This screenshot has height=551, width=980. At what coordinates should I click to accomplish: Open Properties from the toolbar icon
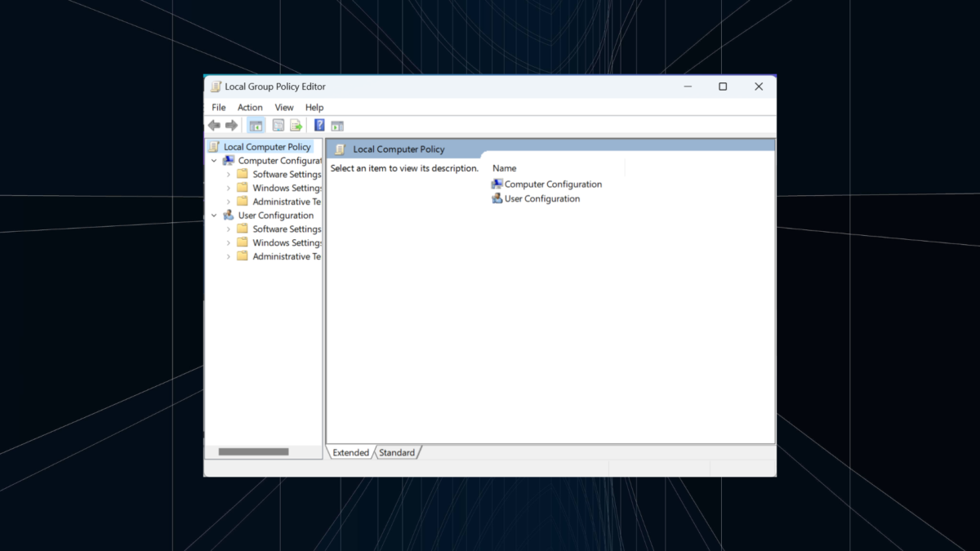pyautogui.click(x=278, y=125)
